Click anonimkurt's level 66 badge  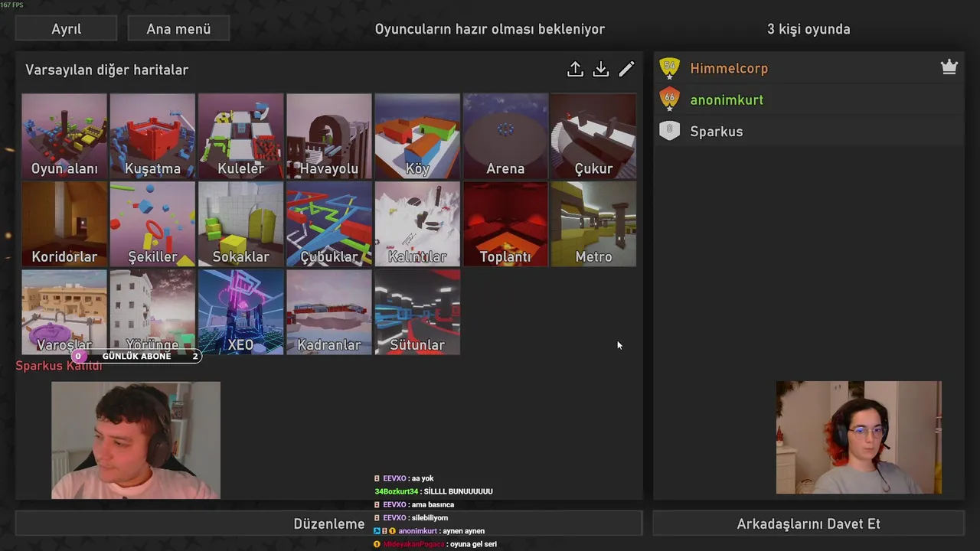670,99
